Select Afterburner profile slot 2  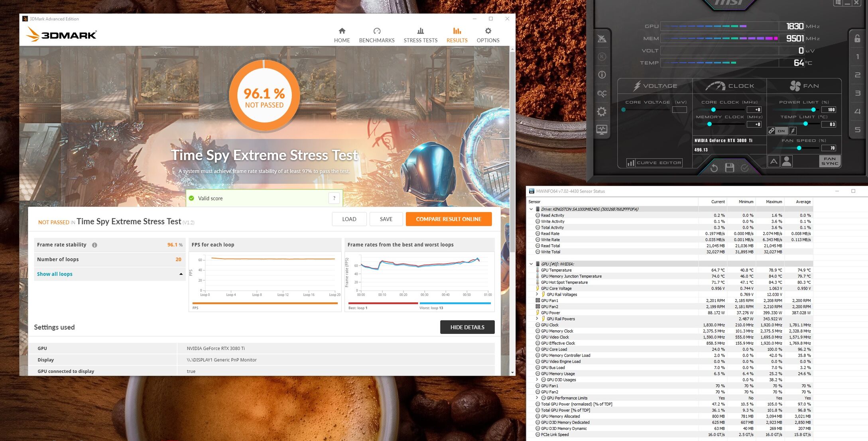(857, 75)
